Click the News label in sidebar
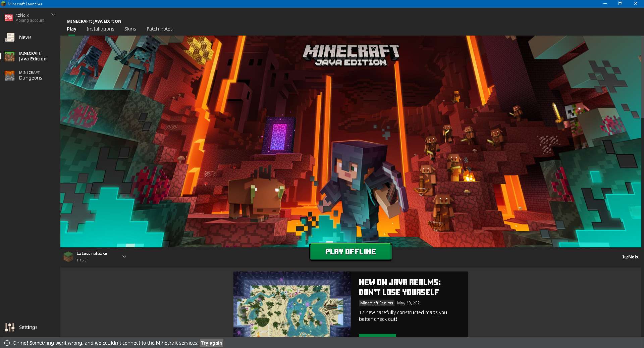644x348 pixels. [x=25, y=37]
